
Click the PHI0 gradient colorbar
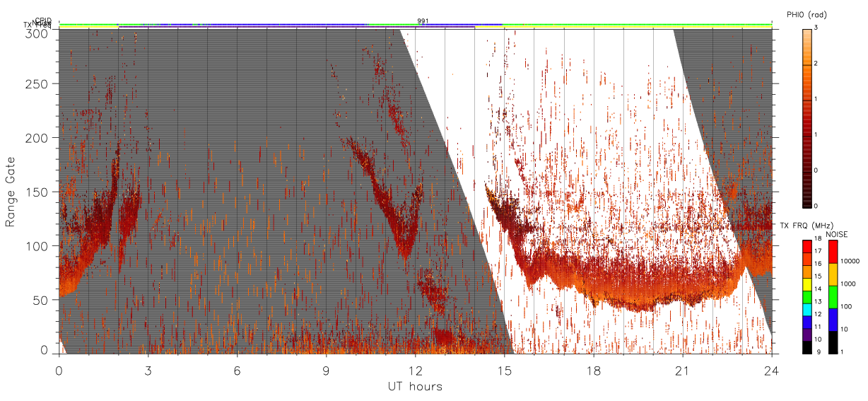pos(807,117)
